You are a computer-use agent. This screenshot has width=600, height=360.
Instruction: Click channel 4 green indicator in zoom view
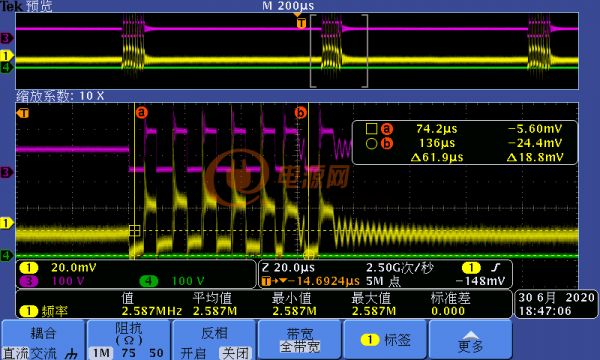coord(6,255)
